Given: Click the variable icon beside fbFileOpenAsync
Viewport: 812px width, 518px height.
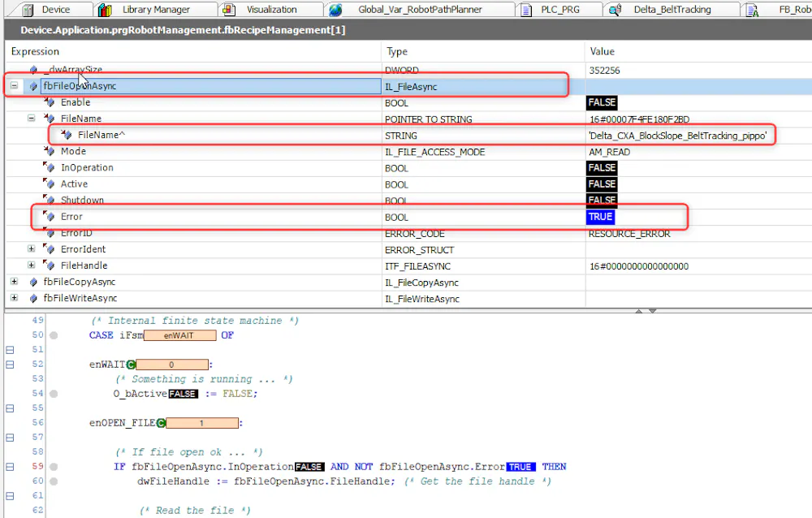Looking at the screenshot, I should coord(33,86).
